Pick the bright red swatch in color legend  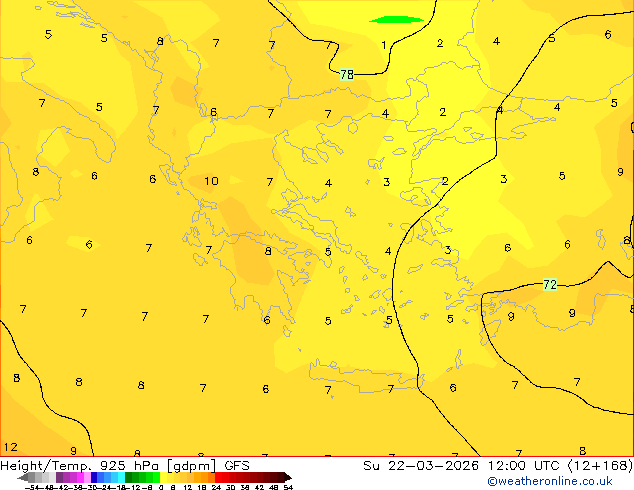coord(218,478)
